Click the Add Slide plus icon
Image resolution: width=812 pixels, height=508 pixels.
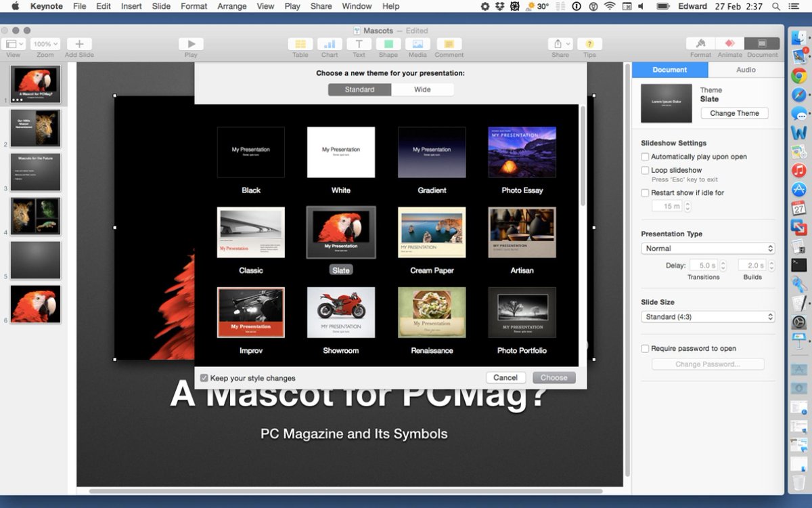(x=79, y=44)
